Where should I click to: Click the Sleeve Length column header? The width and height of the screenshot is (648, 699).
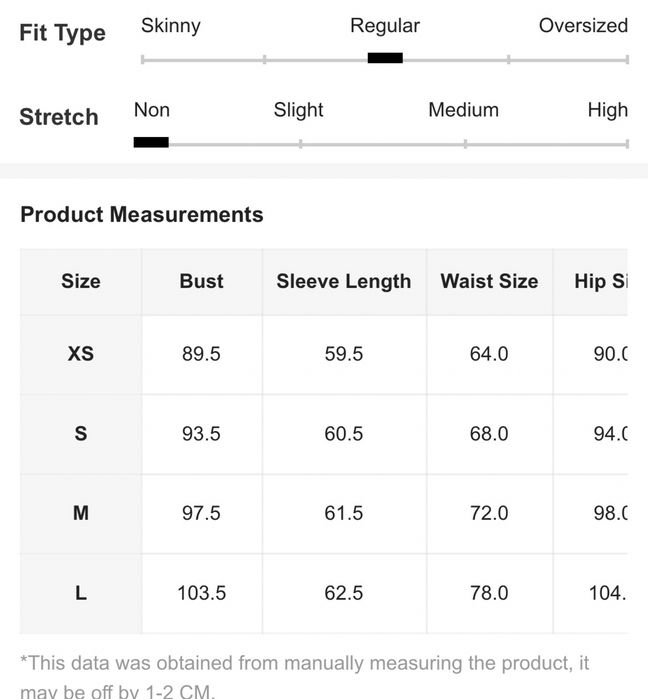point(344,282)
